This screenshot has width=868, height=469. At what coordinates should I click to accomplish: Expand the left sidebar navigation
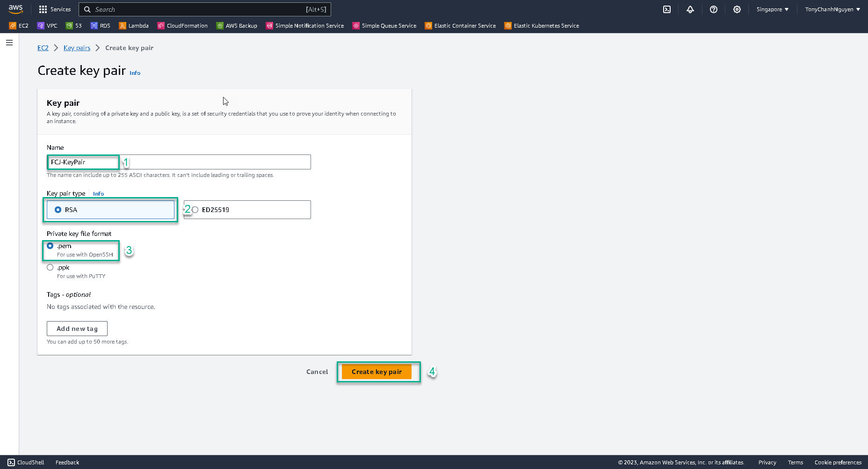coord(9,42)
